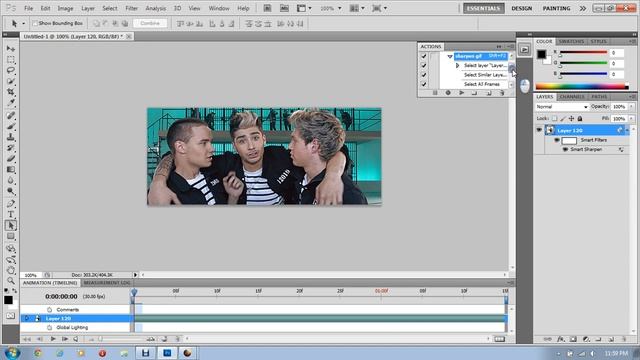Open the Image menu
This screenshot has height=360, width=640.
point(65,8)
